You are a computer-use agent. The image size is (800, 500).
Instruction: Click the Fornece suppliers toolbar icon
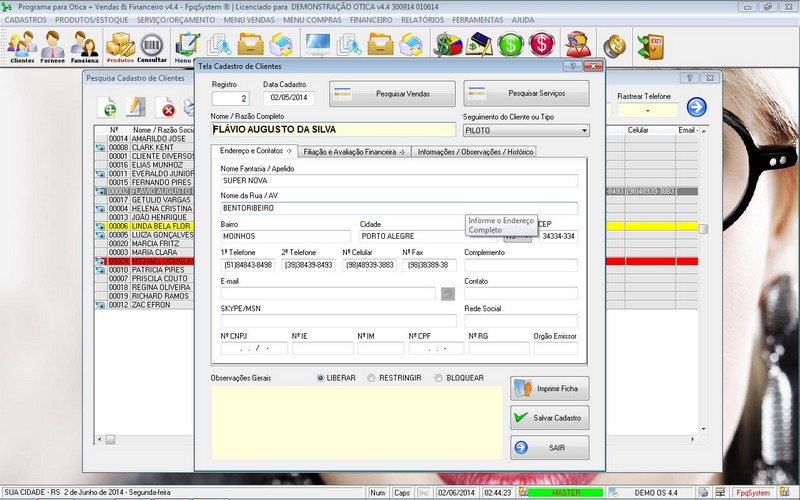tap(53, 46)
